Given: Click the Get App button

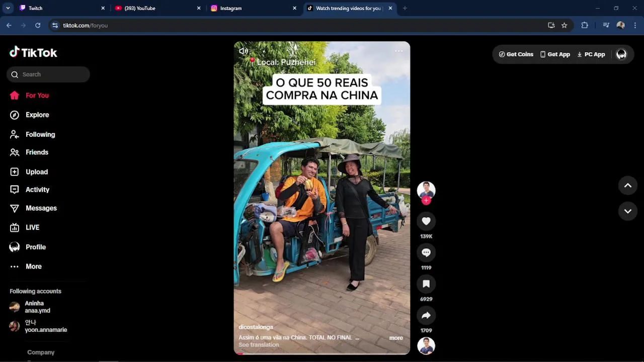Looking at the screenshot, I should (x=555, y=54).
